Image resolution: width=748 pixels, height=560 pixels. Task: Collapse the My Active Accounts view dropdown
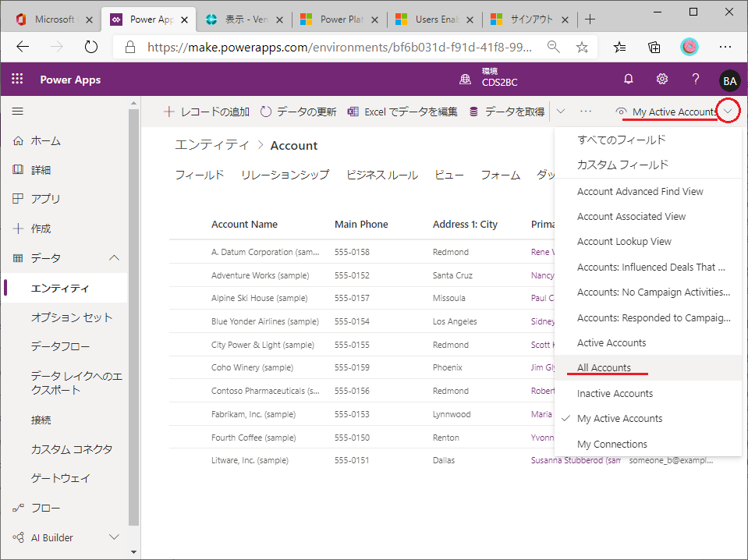click(x=728, y=112)
